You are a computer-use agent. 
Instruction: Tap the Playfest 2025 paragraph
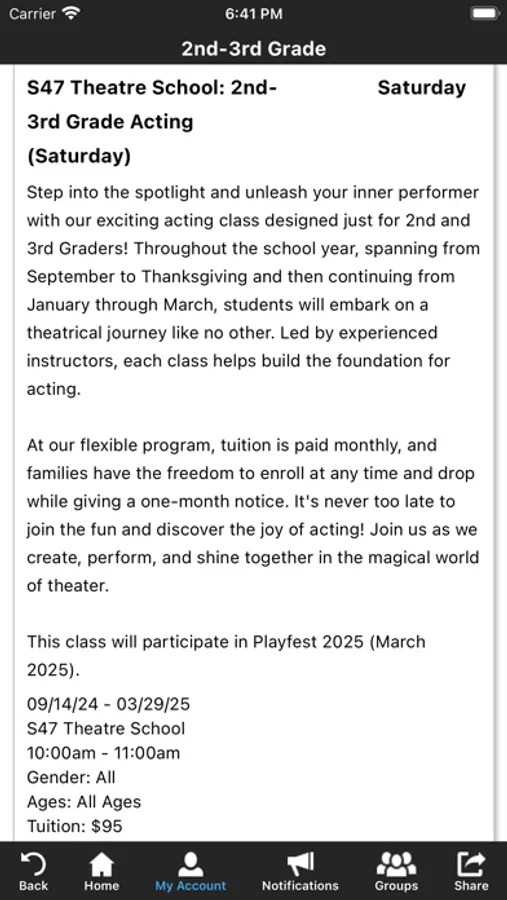[x=226, y=655]
